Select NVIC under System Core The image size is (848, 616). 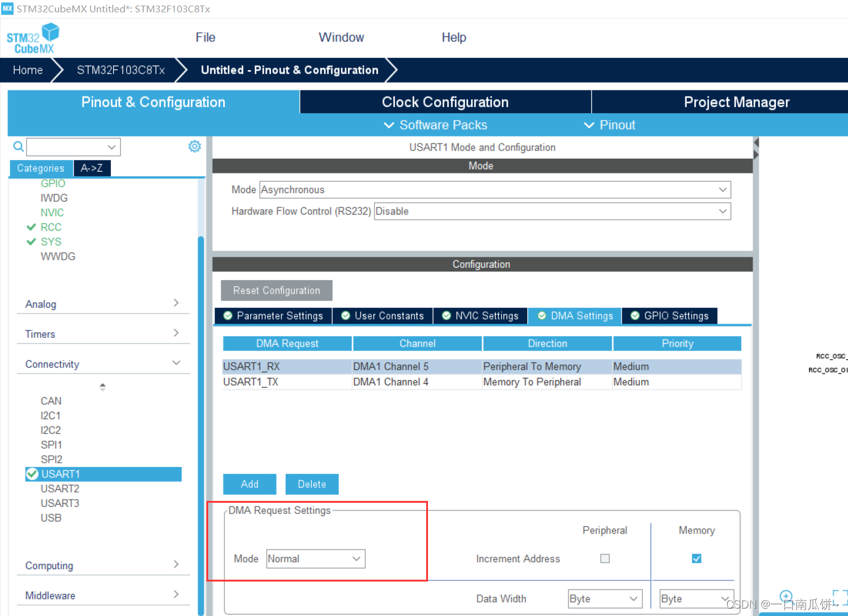(x=52, y=212)
